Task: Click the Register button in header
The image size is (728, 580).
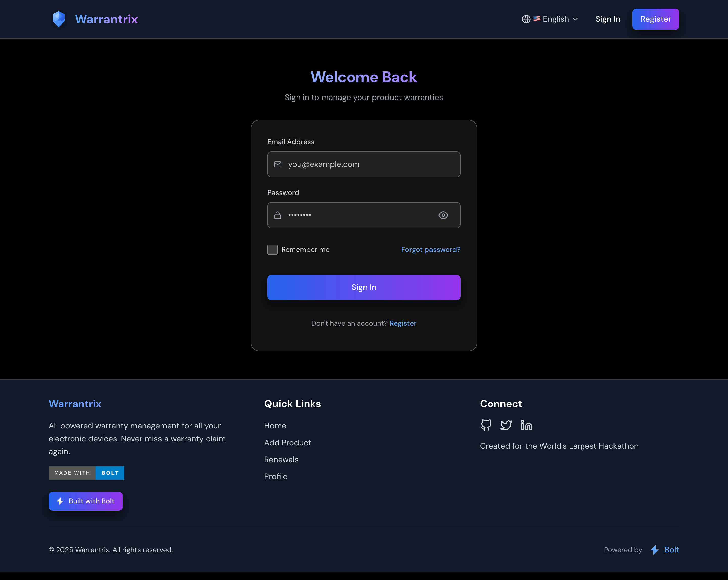Action: (655, 19)
